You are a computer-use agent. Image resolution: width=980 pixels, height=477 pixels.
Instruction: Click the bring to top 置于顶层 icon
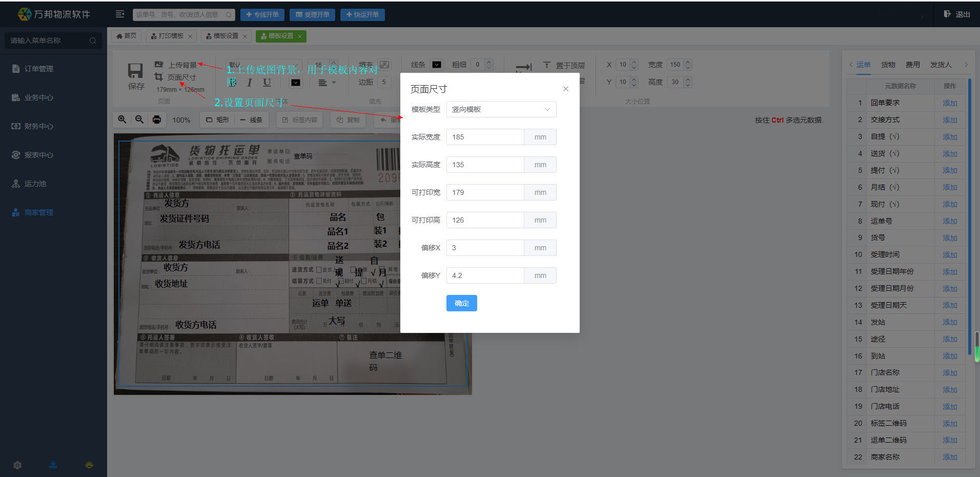point(547,65)
